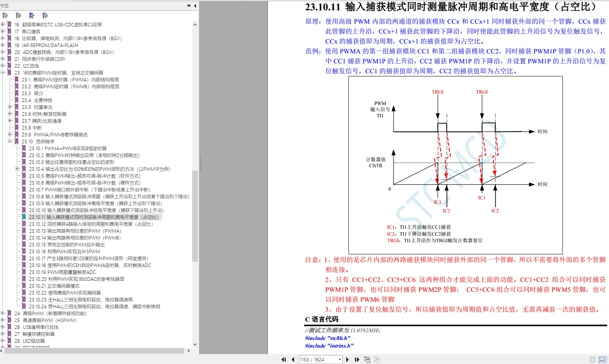Expand the 23.10.4 输出占空比 node
The image size is (609, 364).
(x=17, y=169)
